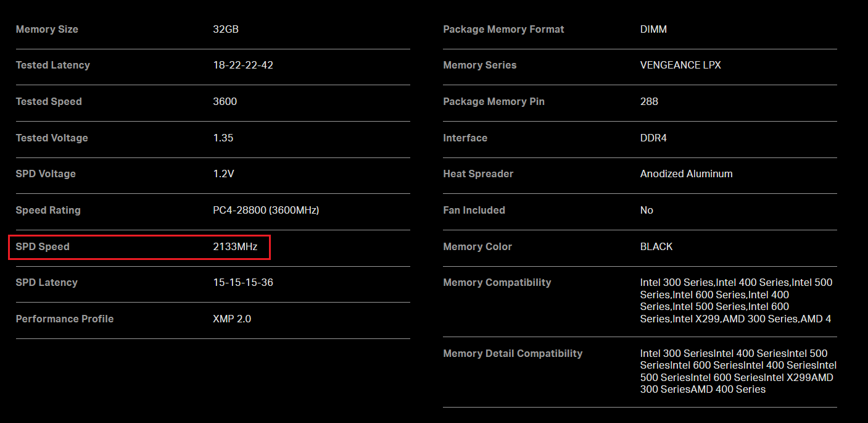
Task: Click the 2133MHz SPD Speed value
Action: point(235,246)
